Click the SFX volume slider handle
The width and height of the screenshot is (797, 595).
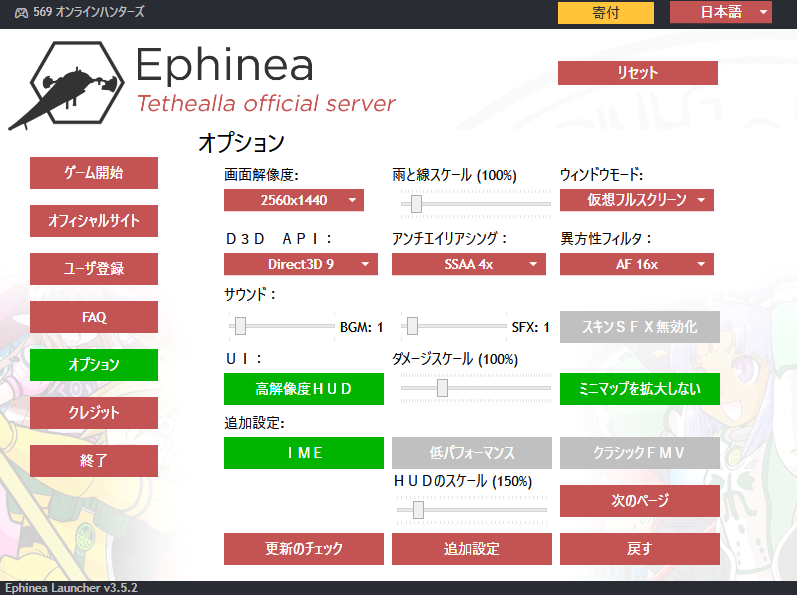click(x=412, y=326)
